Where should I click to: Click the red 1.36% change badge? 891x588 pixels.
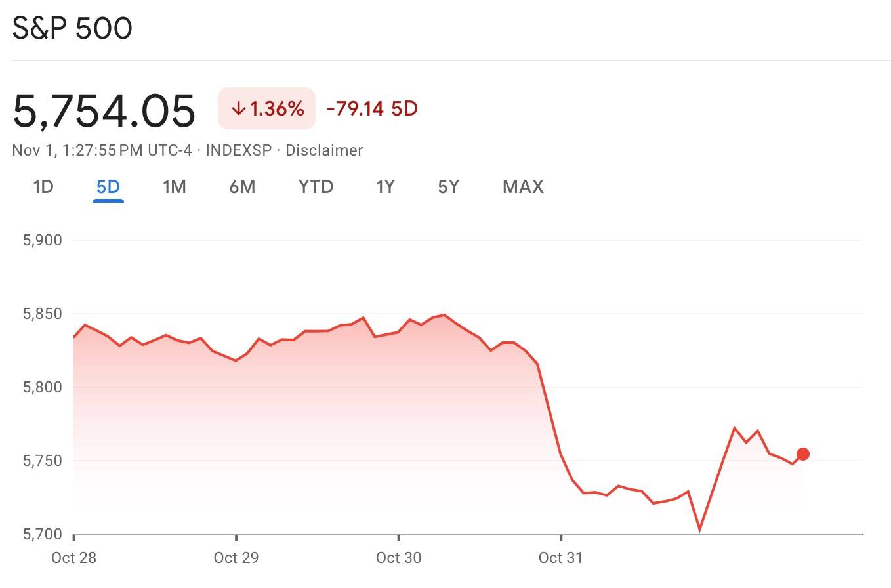[x=266, y=109]
